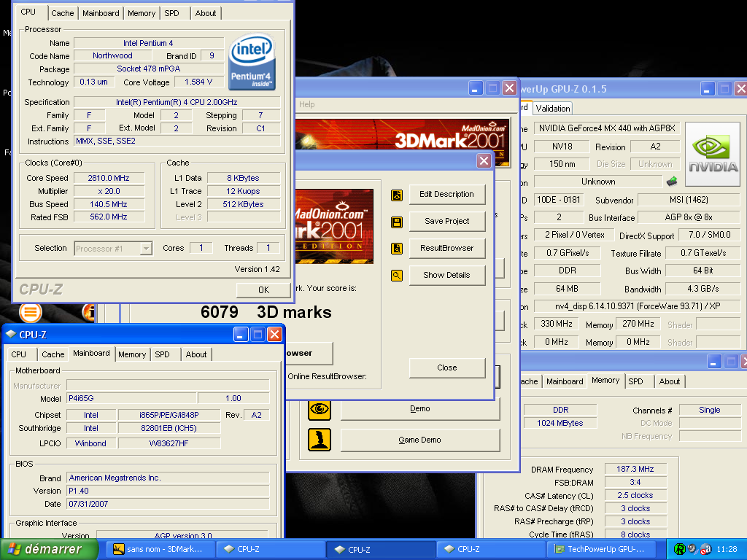Start the 3DMark Demo button
747x560 pixels.
(419, 408)
